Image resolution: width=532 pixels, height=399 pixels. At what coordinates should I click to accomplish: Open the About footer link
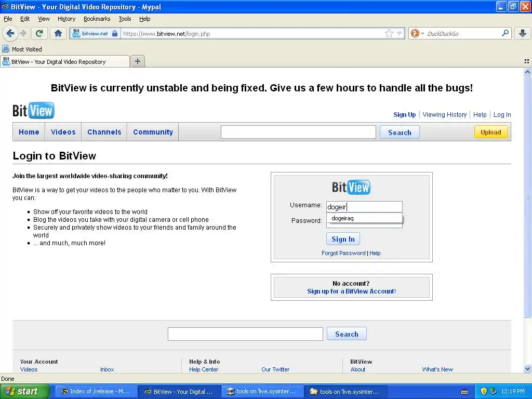click(357, 369)
